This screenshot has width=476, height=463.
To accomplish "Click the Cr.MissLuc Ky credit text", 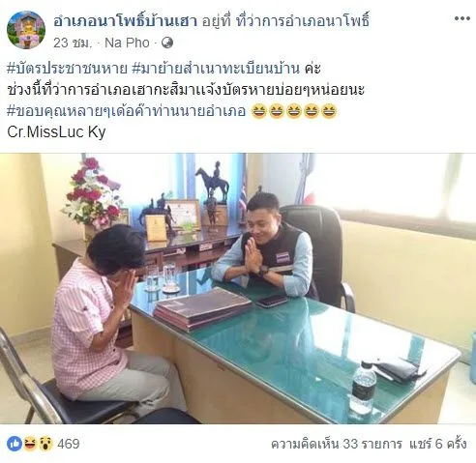I will pos(56,132).
